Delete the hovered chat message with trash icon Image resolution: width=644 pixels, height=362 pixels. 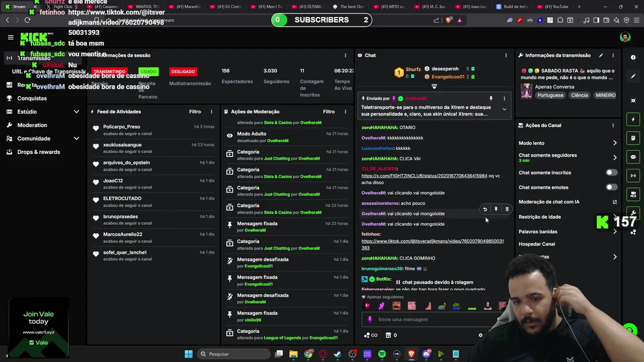[x=507, y=209]
